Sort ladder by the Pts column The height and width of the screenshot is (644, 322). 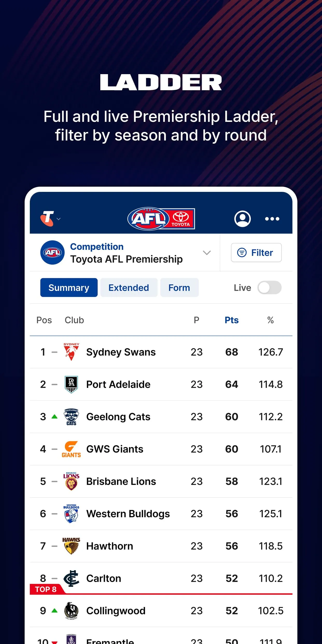tap(231, 320)
